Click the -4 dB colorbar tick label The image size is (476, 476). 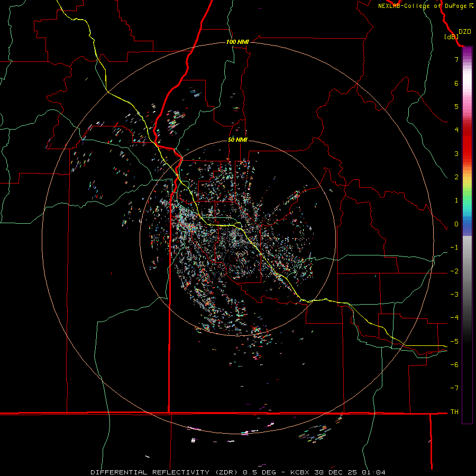pyautogui.click(x=454, y=318)
